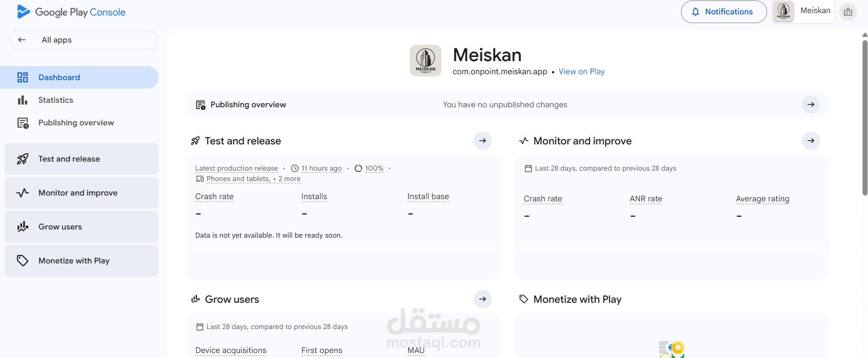Click the tag icon beside Monetize with Play heading
The width and height of the screenshot is (868, 358).
[524, 299]
